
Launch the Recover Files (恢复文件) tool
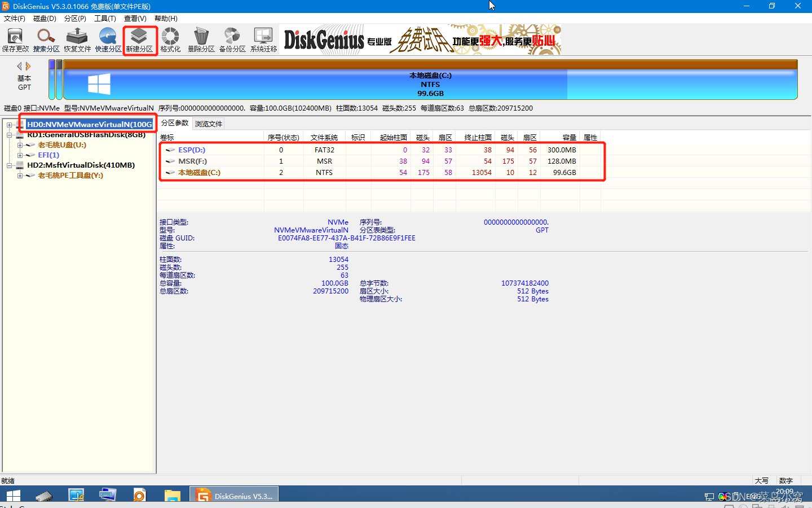pos(77,40)
